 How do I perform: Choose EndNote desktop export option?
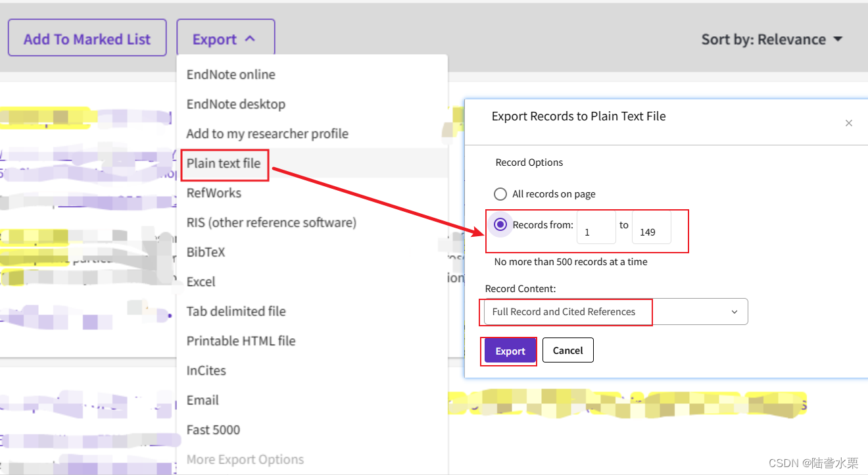click(312, 104)
